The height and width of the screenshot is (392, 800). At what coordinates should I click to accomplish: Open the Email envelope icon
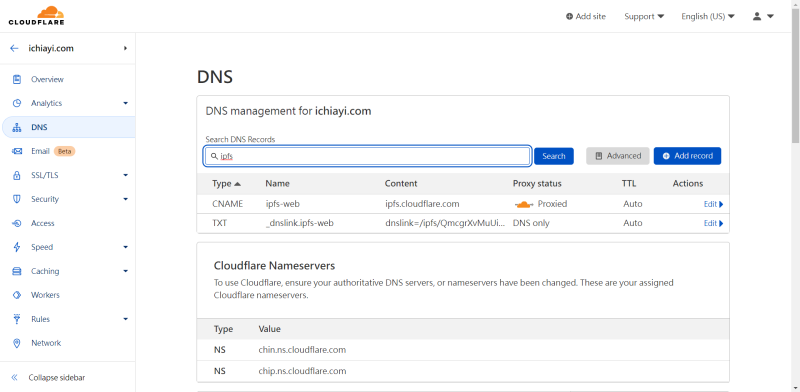17,151
